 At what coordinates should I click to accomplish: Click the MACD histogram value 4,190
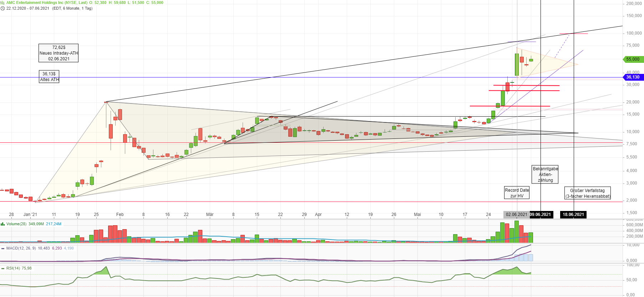pyautogui.click(x=69, y=248)
